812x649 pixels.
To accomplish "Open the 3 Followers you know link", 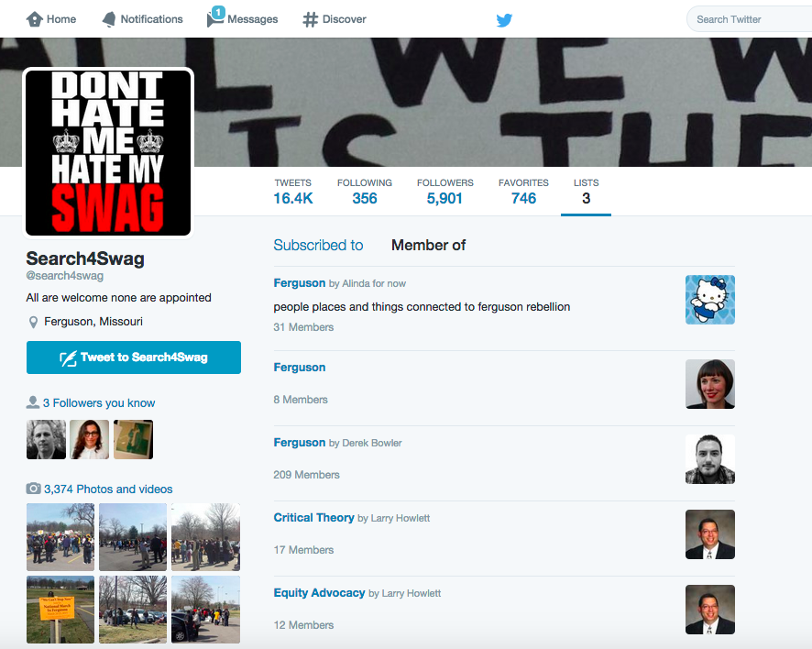I will click(99, 403).
